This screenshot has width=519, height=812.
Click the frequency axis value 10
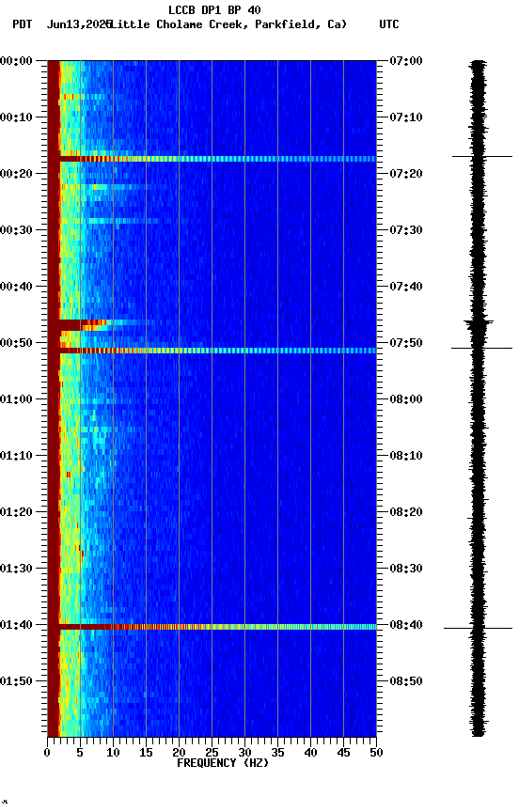point(113,753)
